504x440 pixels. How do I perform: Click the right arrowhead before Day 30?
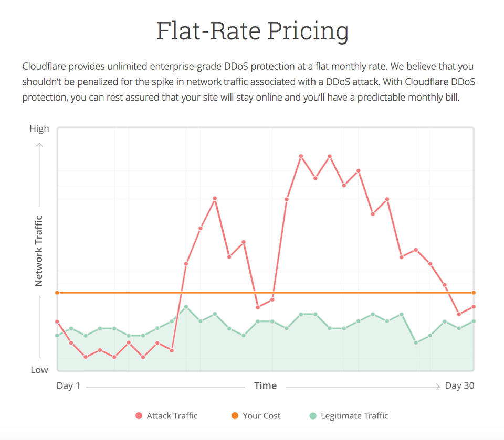438,387
